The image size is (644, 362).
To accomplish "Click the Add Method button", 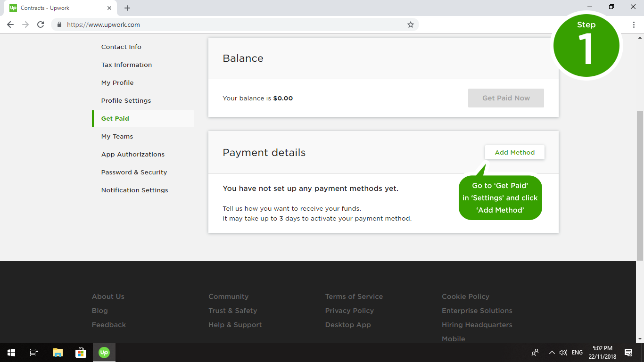I will [x=515, y=152].
